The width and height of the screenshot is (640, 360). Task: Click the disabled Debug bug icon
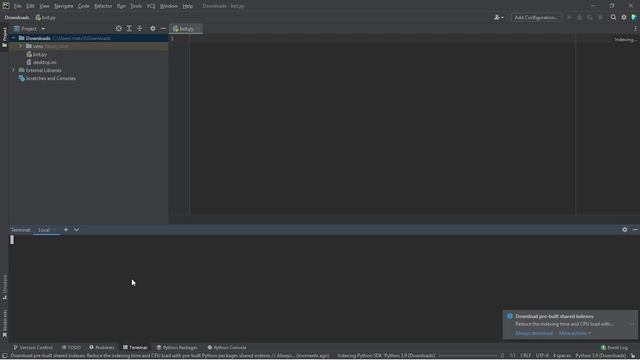point(579,18)
